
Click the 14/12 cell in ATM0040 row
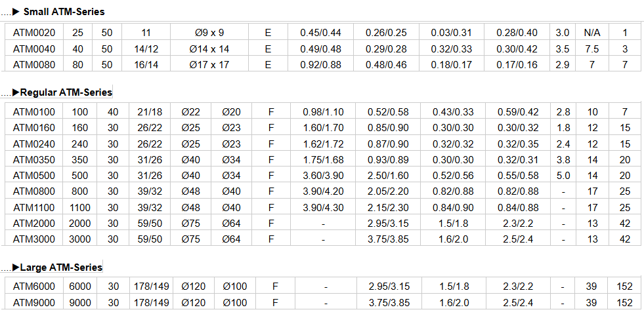(146, 49)
